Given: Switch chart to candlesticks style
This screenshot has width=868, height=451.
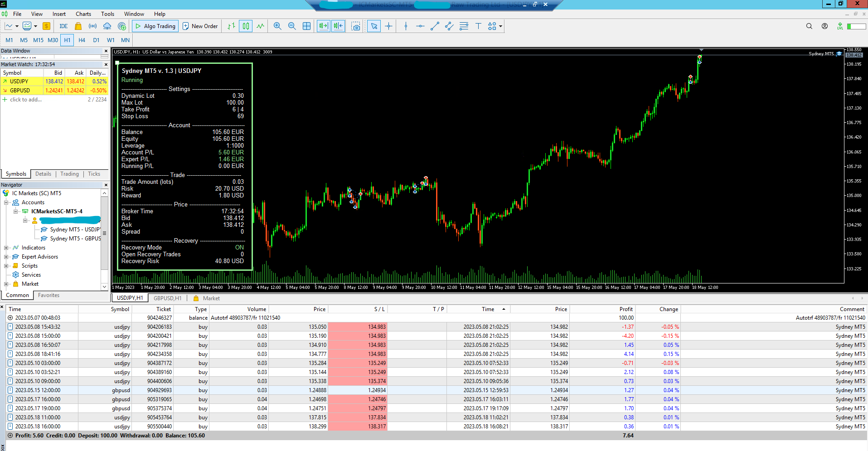Looking at the screenshot, I should point(246,26).
